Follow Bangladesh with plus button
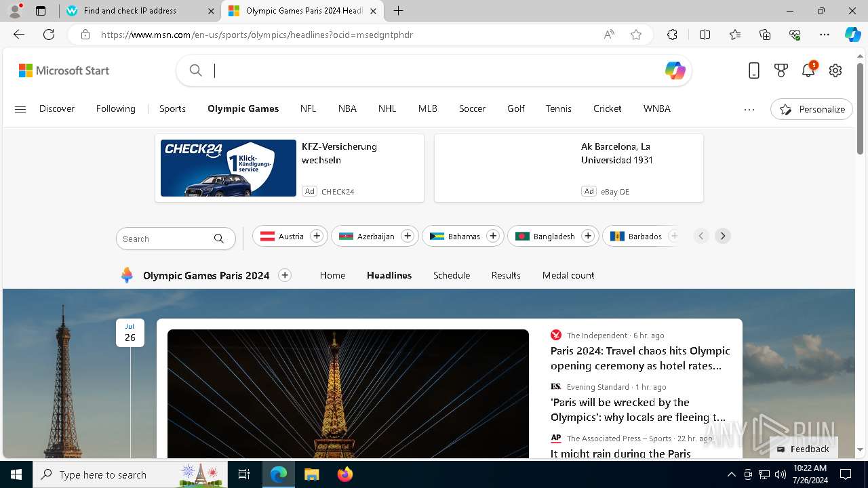This screenshot has height=488, width=868. 588,236
